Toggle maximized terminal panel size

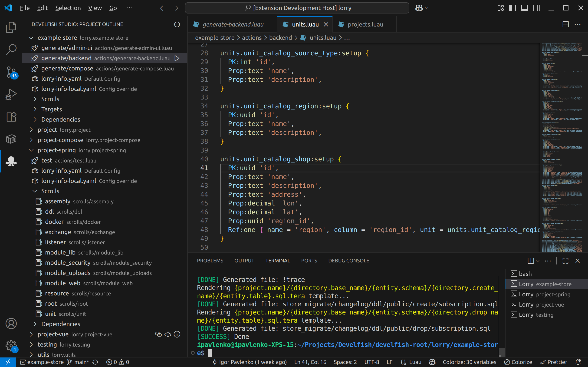point(565,261)
